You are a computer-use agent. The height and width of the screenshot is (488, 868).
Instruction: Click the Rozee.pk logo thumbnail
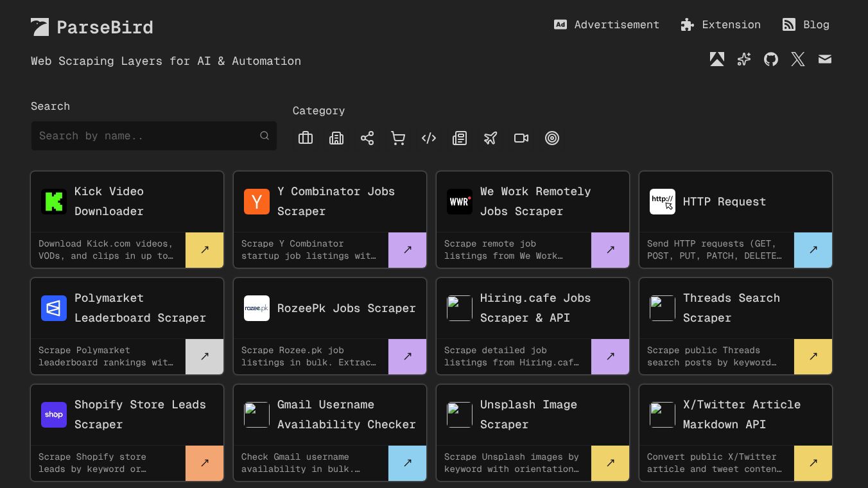[257, 308]
